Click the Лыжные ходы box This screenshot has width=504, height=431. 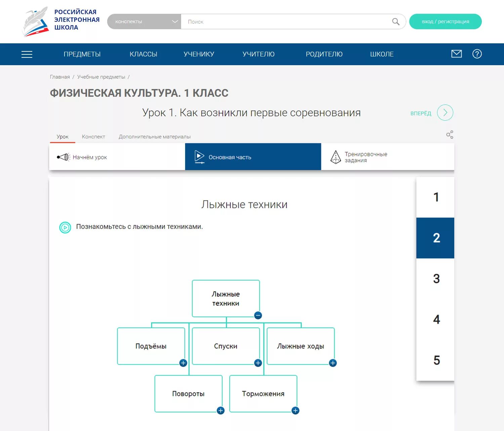pyautogui.click(x=301, y=346)
